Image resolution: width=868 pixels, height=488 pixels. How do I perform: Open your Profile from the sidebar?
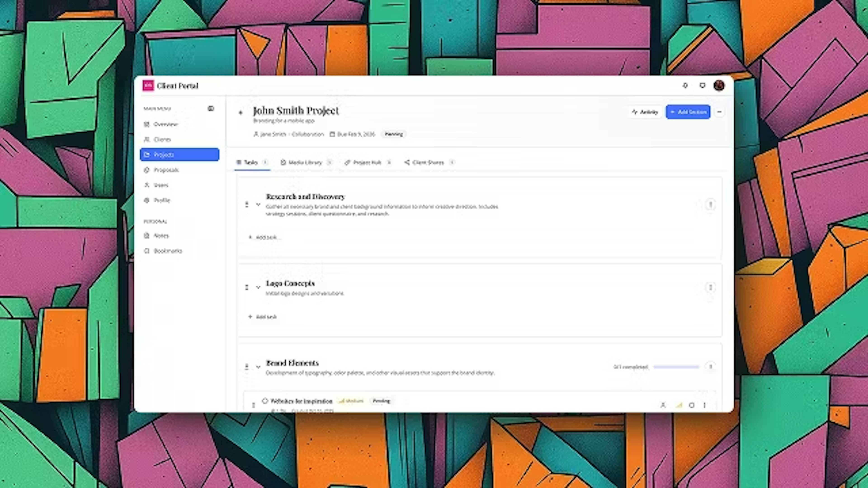[x=162, y=200]
